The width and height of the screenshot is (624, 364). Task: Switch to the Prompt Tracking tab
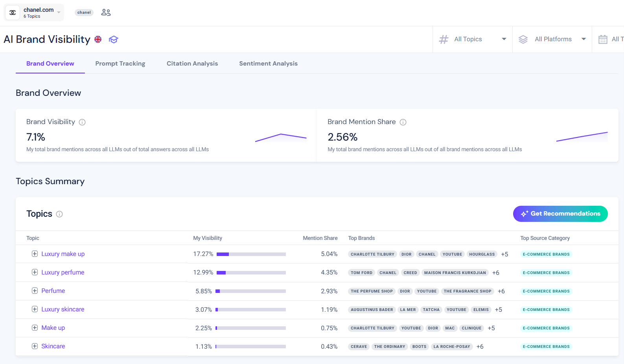click(x=120, y=64)
